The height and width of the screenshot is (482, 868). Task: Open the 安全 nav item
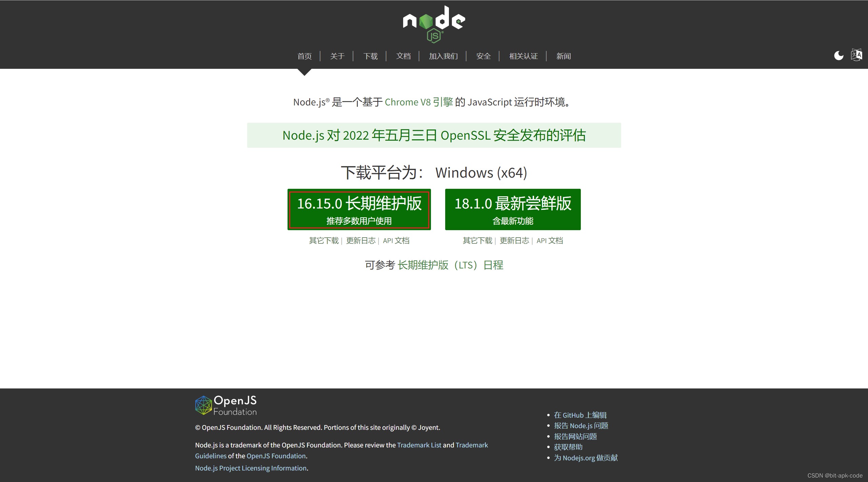pyautogui.click(x=484, y=56)
